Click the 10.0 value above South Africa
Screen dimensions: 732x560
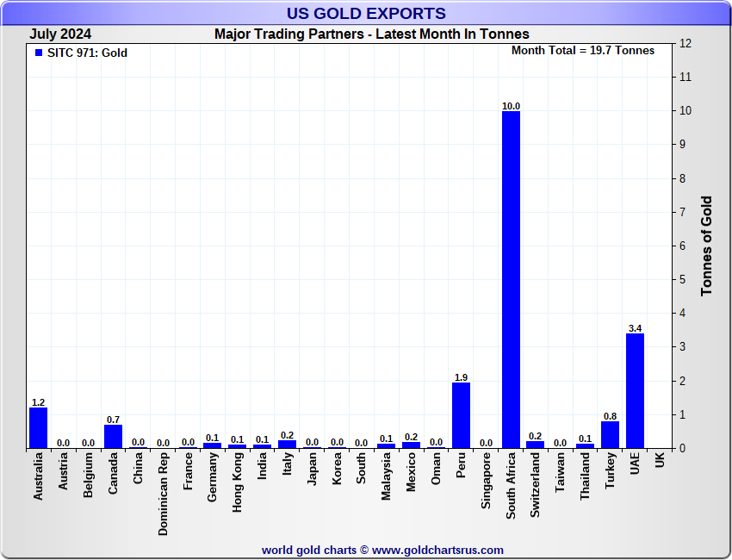click(511, 106)
